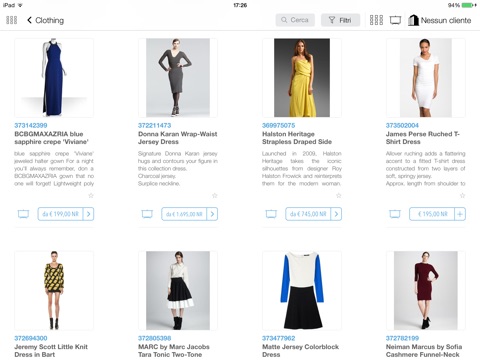
Task: Expand variants arrow next to € 199,00
Action: coord(89,214)
